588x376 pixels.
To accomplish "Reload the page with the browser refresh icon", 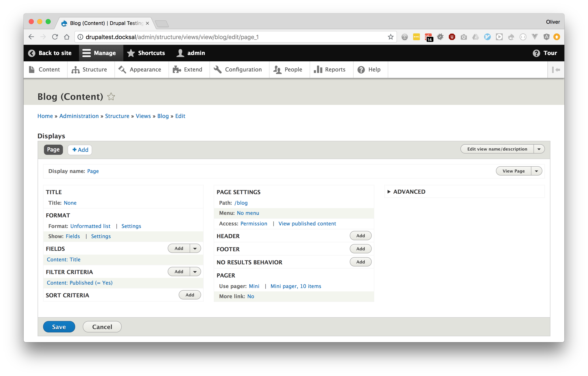I will [x=55, y=37].
